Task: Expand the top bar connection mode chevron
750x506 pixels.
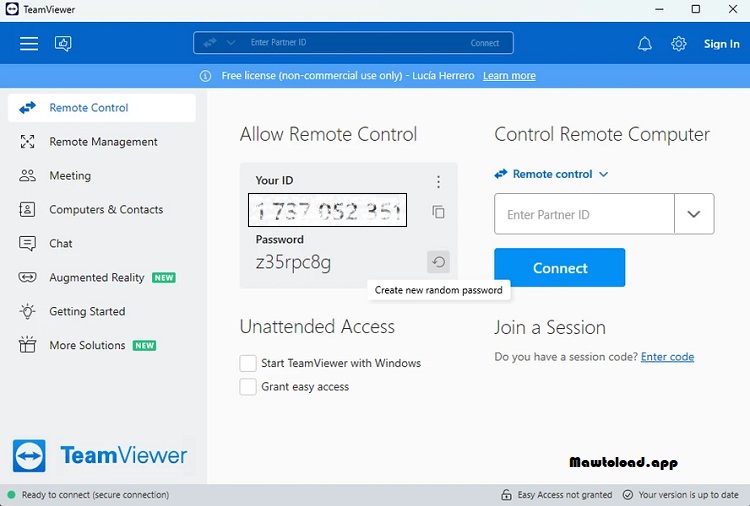Action: tap(231, 43)
